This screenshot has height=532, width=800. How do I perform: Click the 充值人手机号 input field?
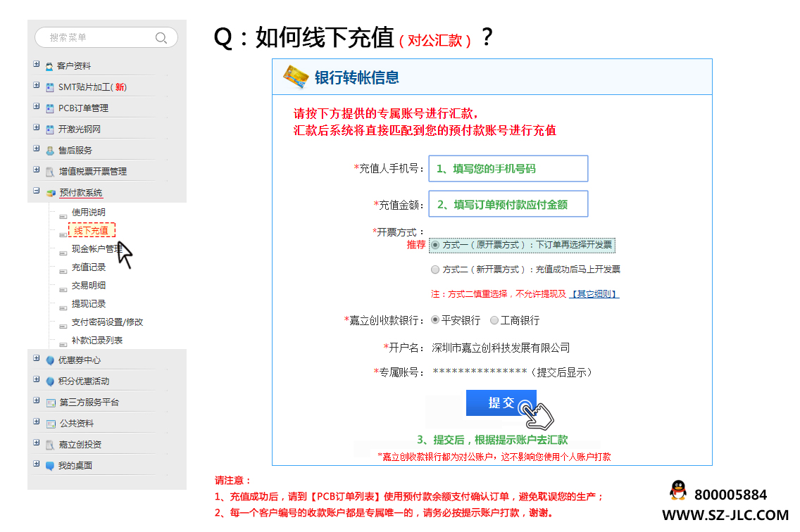(x=508, y=168)
